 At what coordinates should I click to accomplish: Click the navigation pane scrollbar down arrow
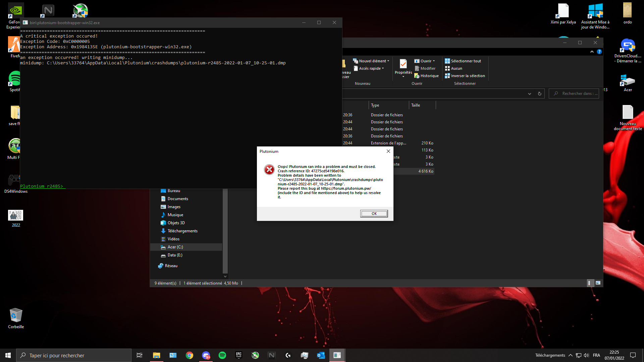point(225,277)
